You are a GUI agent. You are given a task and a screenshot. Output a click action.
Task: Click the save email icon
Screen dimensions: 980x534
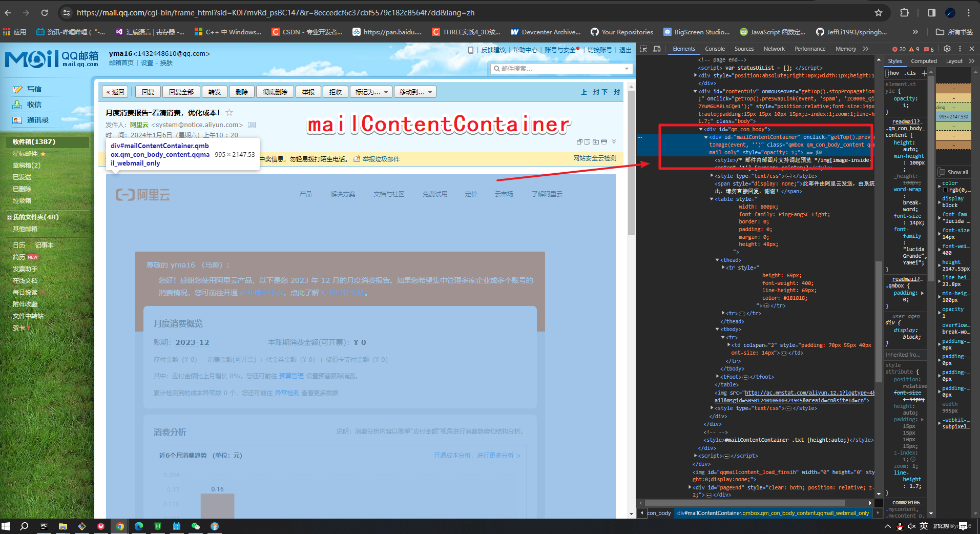tap(596, 141)
